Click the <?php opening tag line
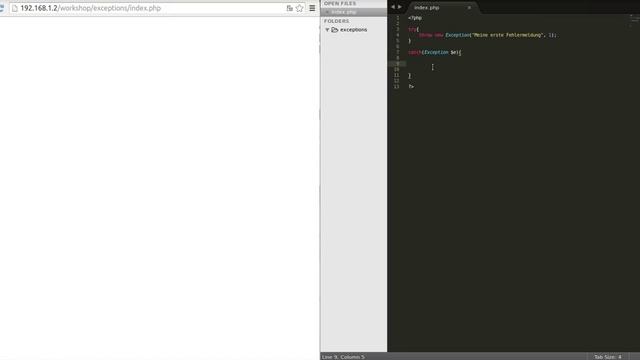 coord(415,18)
